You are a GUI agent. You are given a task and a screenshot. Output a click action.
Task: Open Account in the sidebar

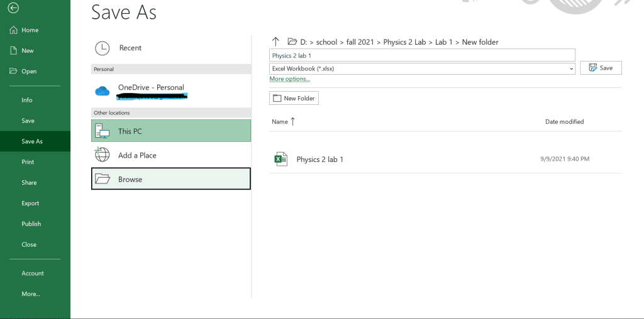33,273
